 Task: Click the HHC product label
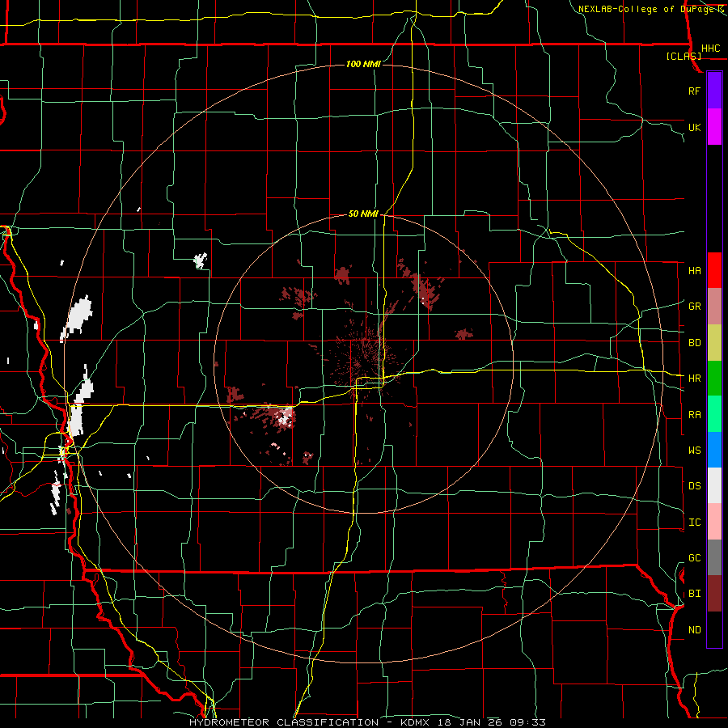[711, 49]
